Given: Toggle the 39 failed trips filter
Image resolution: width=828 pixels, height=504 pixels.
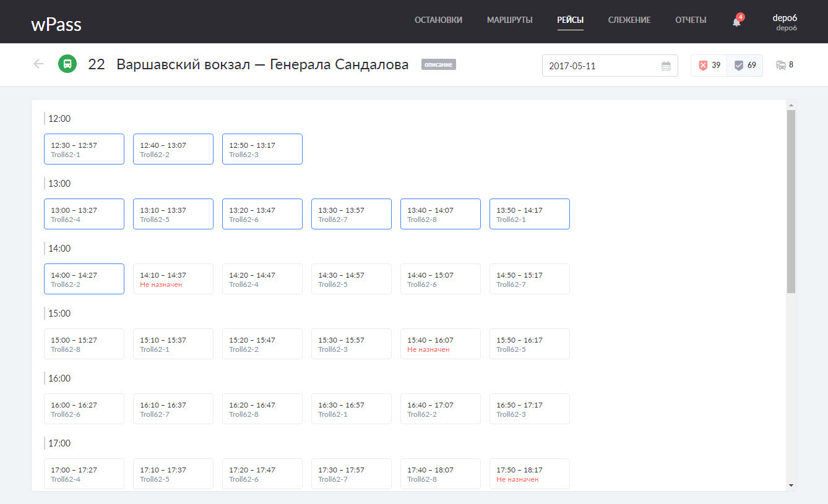Looking at the screenshot, I should pos(709,66).
